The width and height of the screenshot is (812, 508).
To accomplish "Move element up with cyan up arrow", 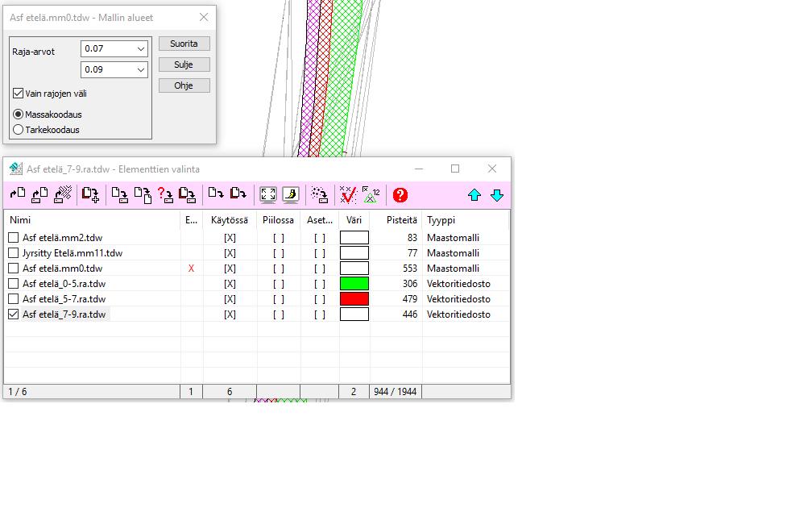I will (x=474, y=195).
